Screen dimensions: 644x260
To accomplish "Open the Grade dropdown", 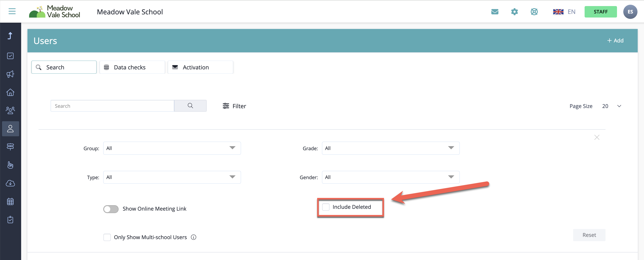I will coord(390,148).
